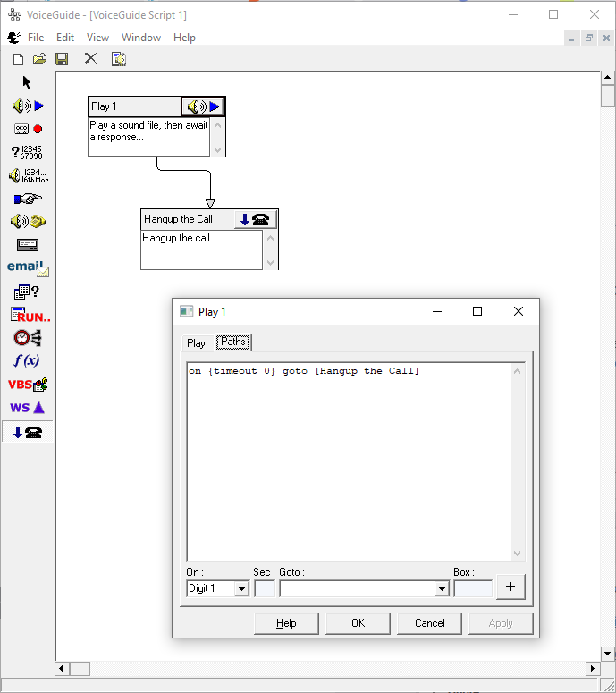The image size is (616, 693).
Task: Select the VBS script module tool
Action: coord(28,385)
